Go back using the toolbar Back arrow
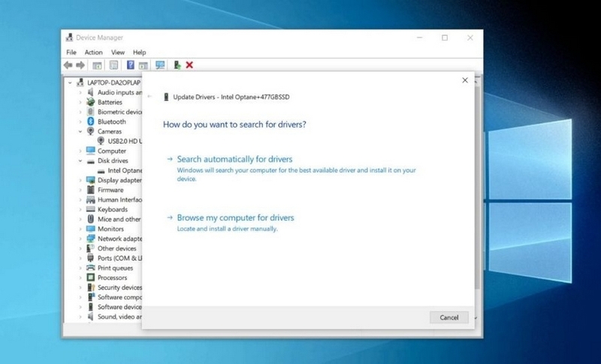This screenshot has height=364, width=601. click(x=68, y=65)
